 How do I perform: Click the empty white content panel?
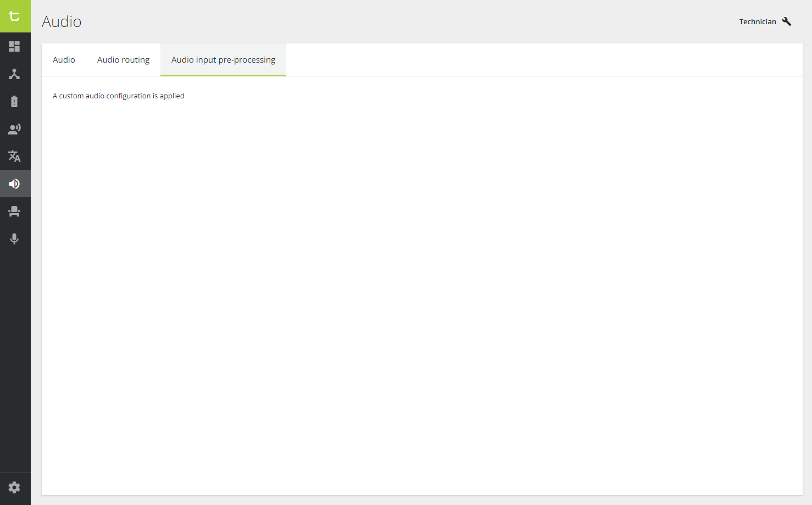422,286
